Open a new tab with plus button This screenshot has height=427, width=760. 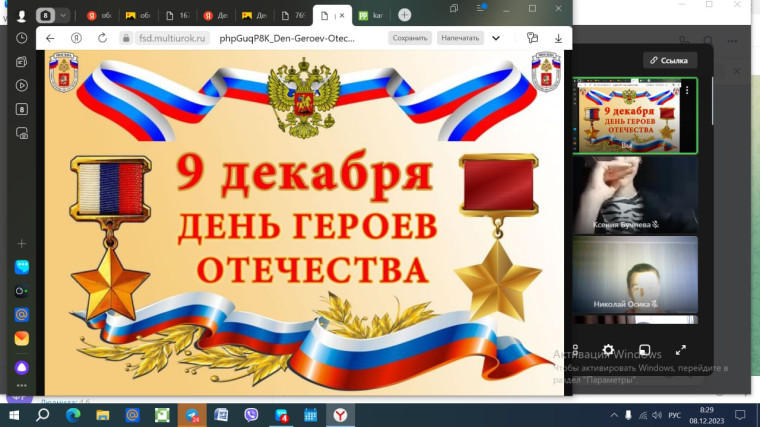pyautogui.click(x=404, y=15)
